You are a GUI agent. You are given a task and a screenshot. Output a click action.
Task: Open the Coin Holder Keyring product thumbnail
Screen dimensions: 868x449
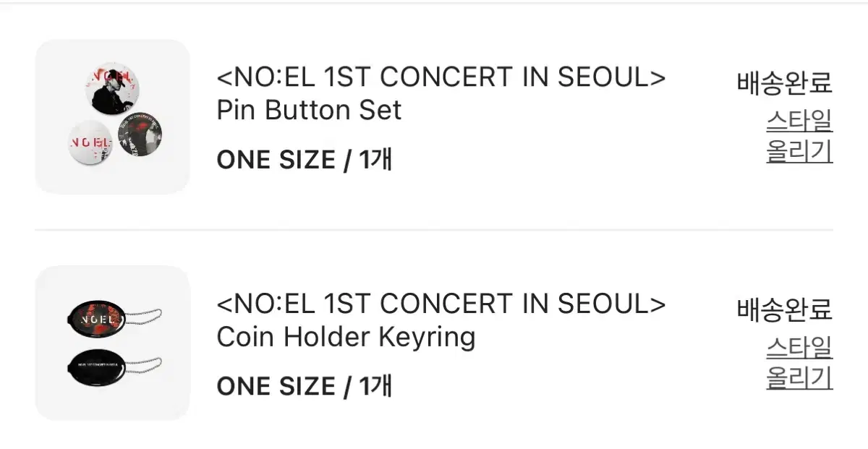(x=112, y=343)
